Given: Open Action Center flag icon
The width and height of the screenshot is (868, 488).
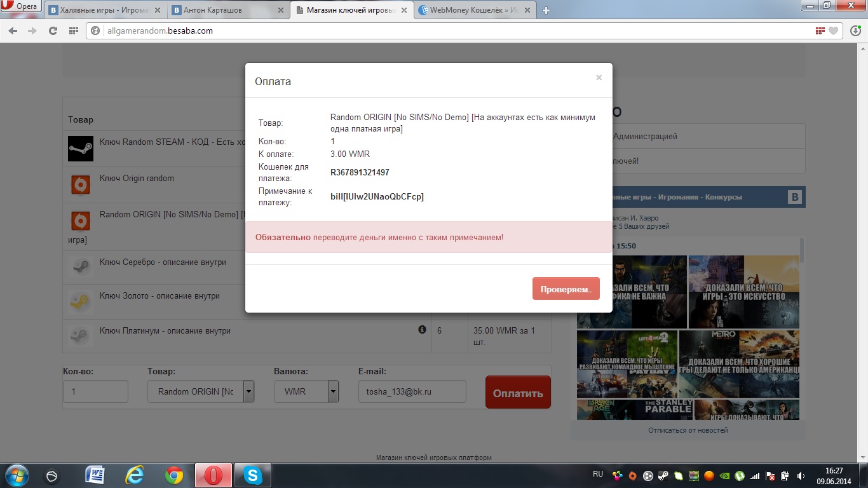Looking at the screenshot, I should point(770,475).
